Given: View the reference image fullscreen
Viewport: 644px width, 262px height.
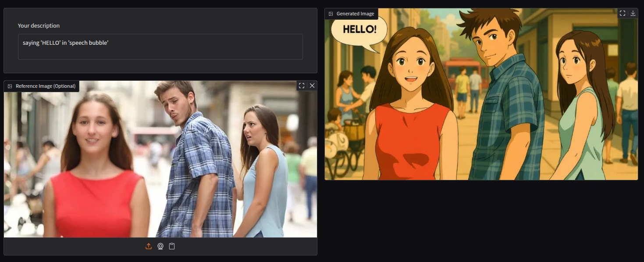Looking at the screenshot, I should coord(302,86).
